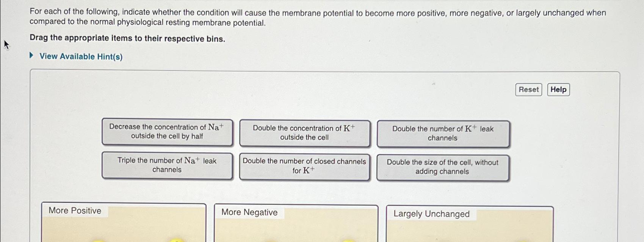This screenshot has height=242, width=644.
Task: Click the Reset button
Action: pyautogui.click(x=528, y=90)
